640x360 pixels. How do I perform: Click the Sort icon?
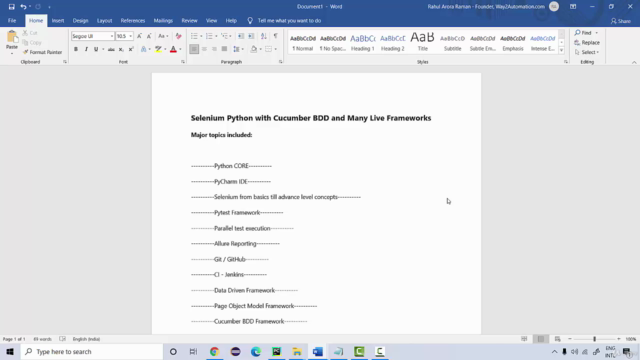pos(264,36)
